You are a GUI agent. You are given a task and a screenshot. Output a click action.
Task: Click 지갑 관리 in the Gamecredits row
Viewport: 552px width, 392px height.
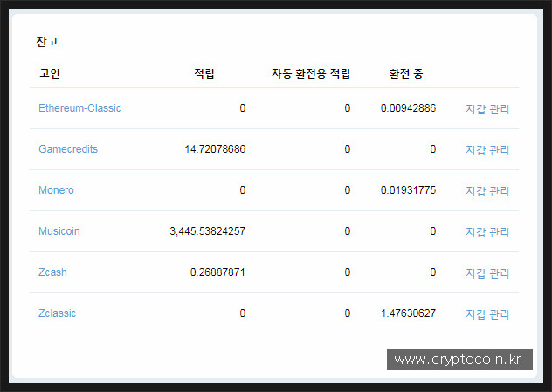click(487, 150)
